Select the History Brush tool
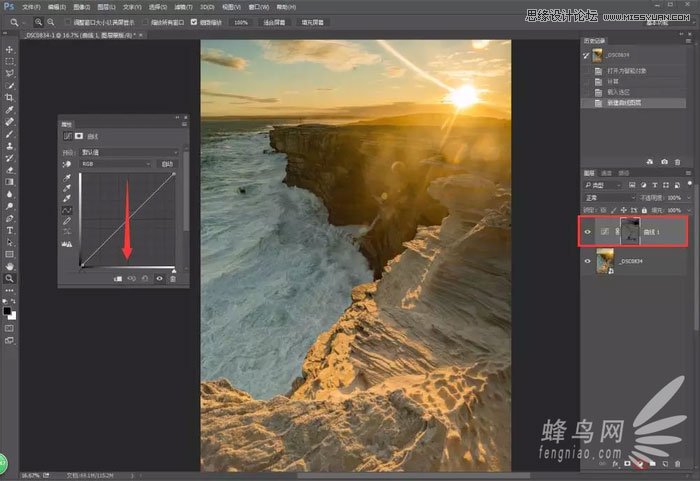The width and height of the screenshot is (700, 481). coord(9,158)
